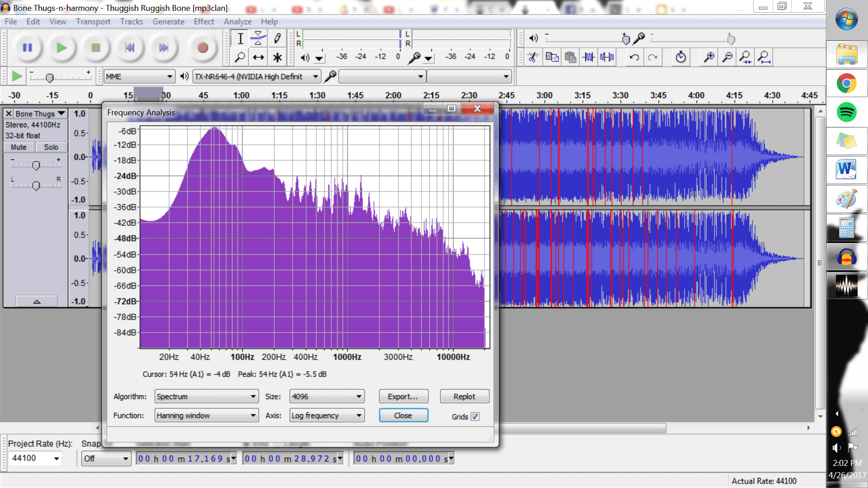Image resolution: width=868 pixels, height=488 pixels.
Task: Remove the Bone Thugs track with X
Action: (9, 114)
